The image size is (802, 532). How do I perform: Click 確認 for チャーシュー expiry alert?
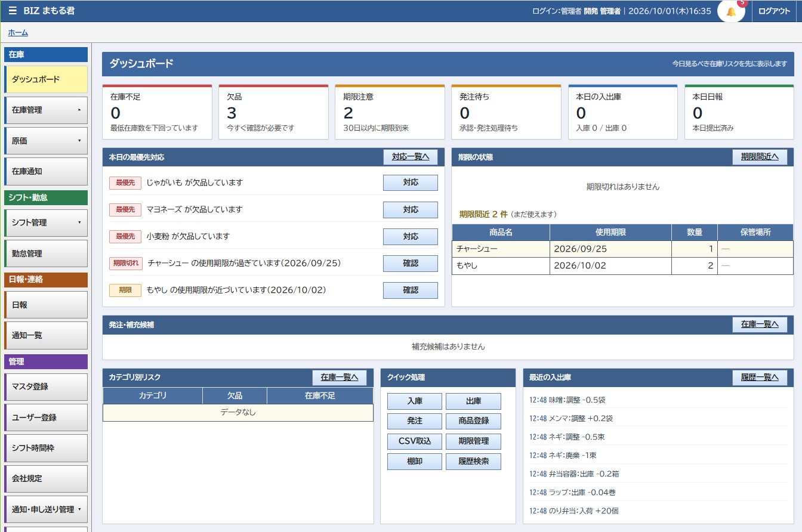click(411, 263)
